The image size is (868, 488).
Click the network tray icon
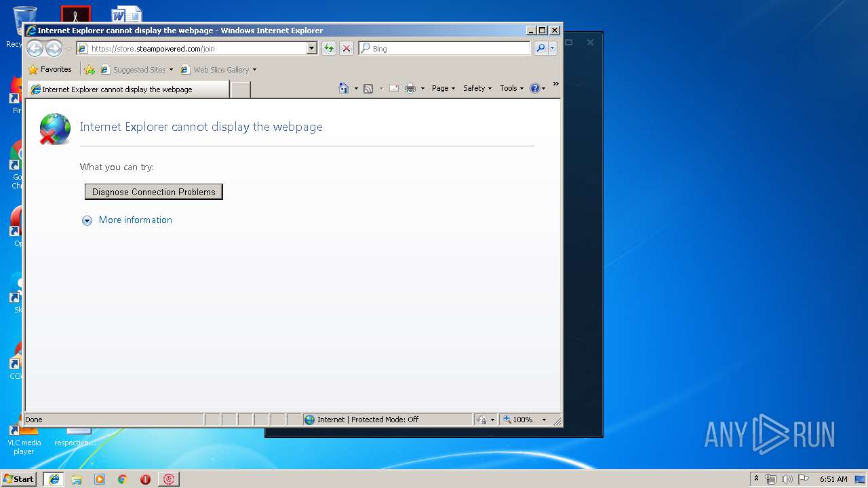pos(771,479)
